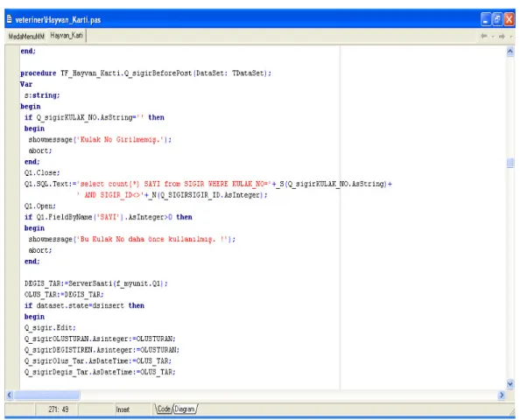Open the Diagram view tab
Screen dimensions: 520x420
click(185, 409)
